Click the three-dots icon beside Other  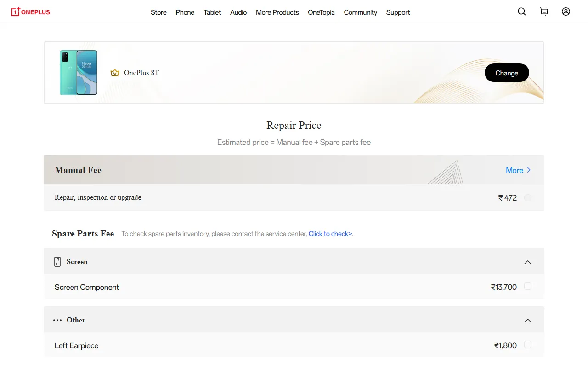point(57,320)
